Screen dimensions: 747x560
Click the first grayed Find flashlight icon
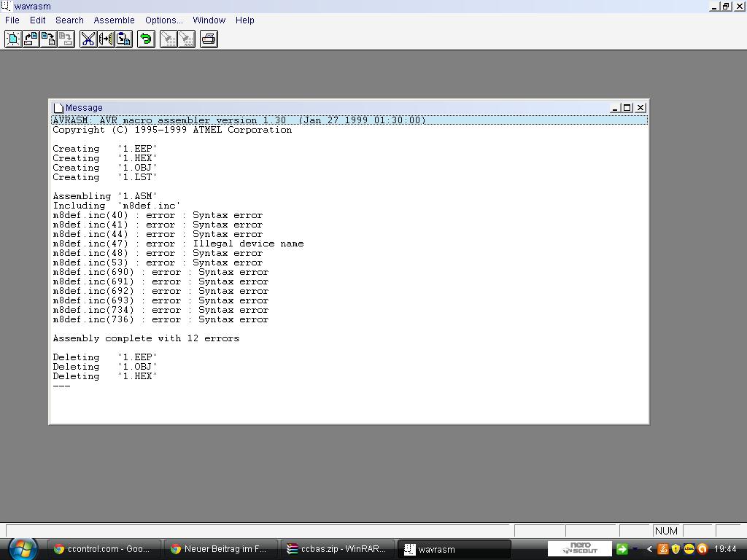point(169,39)
